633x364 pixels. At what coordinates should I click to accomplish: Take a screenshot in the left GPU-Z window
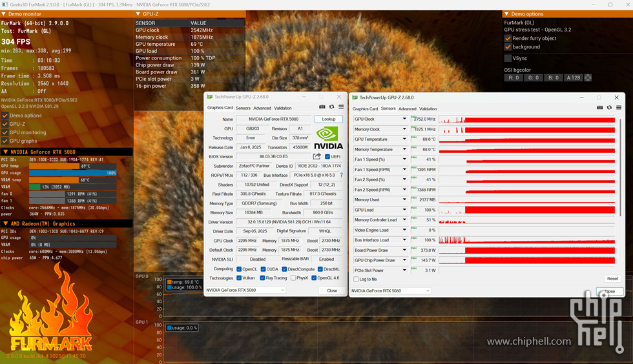pos(322,107)
